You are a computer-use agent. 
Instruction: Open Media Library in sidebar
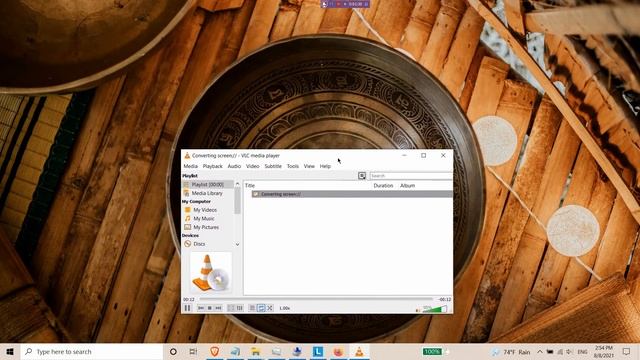coord(207,193)
